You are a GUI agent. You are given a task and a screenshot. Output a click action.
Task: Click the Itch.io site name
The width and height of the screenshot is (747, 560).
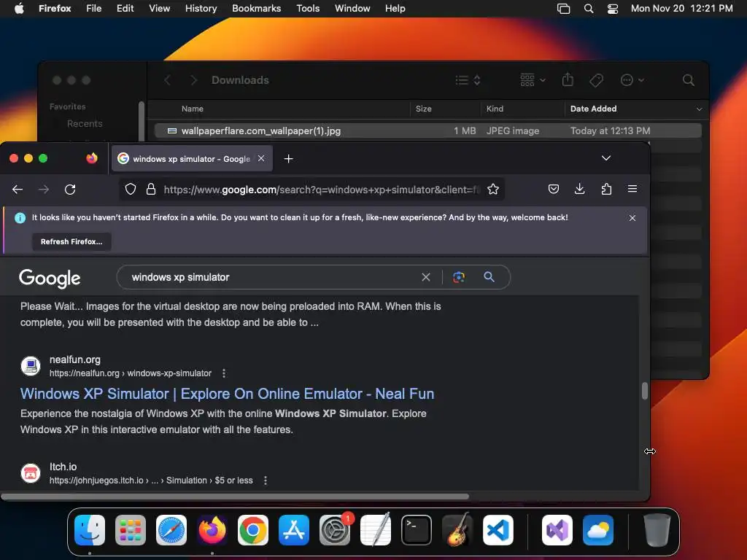click(63, 467)
